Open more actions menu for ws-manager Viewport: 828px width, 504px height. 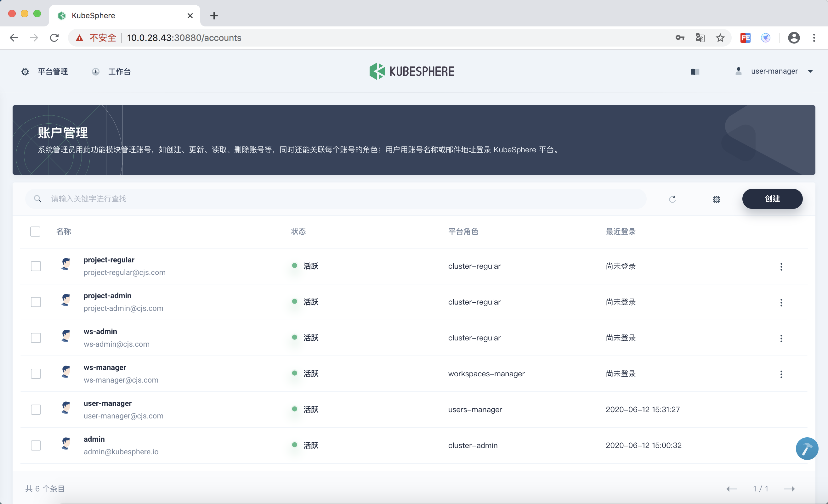[x=781, y=374]
